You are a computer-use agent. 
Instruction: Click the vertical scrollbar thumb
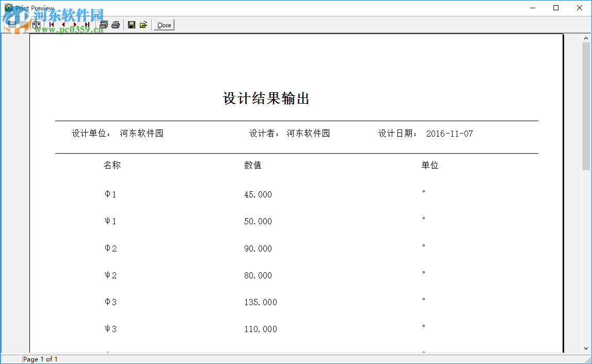[586, 103]
